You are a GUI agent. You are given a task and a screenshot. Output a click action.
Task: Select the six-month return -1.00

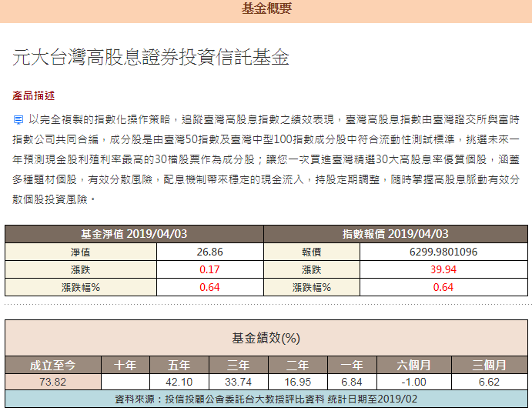(x=414, y=382)
